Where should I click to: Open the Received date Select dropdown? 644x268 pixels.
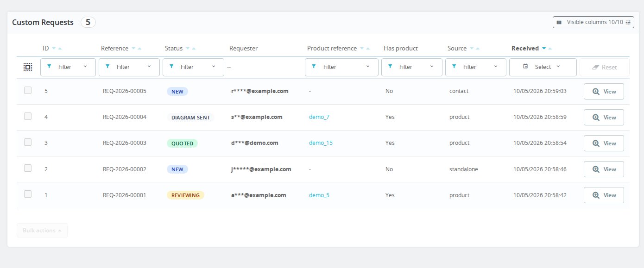click(543, 67)
